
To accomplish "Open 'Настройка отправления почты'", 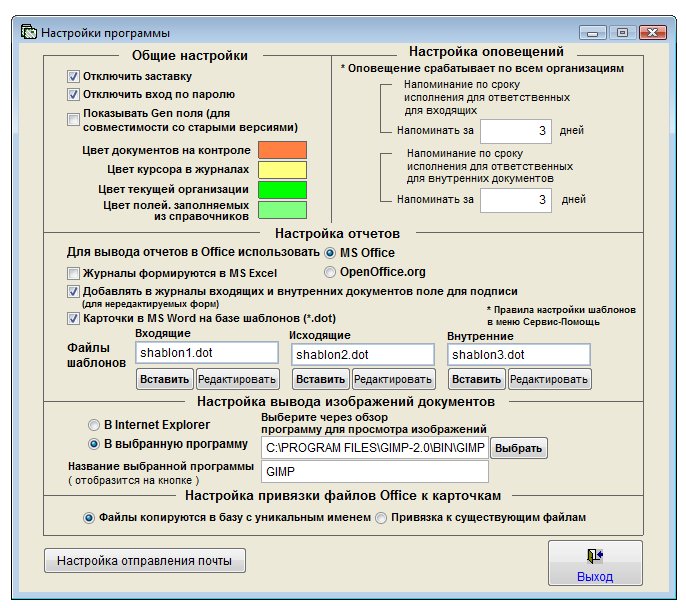I will (144, 561).
